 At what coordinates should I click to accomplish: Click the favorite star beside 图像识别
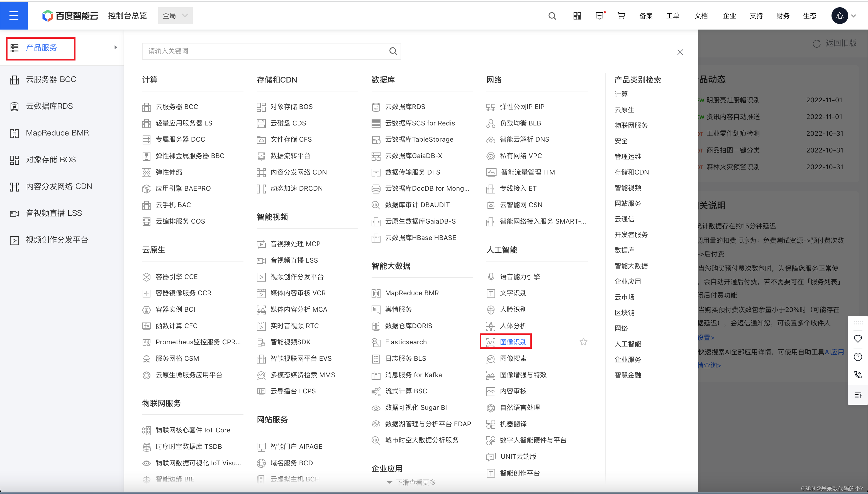(583, 342)
